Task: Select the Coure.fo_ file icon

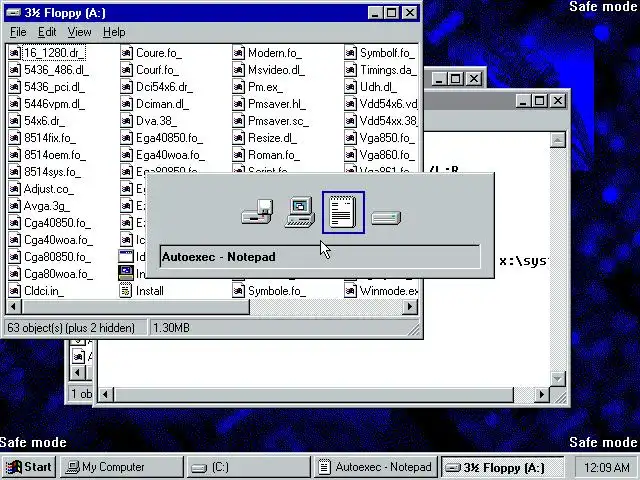Action: coord(127,53)
